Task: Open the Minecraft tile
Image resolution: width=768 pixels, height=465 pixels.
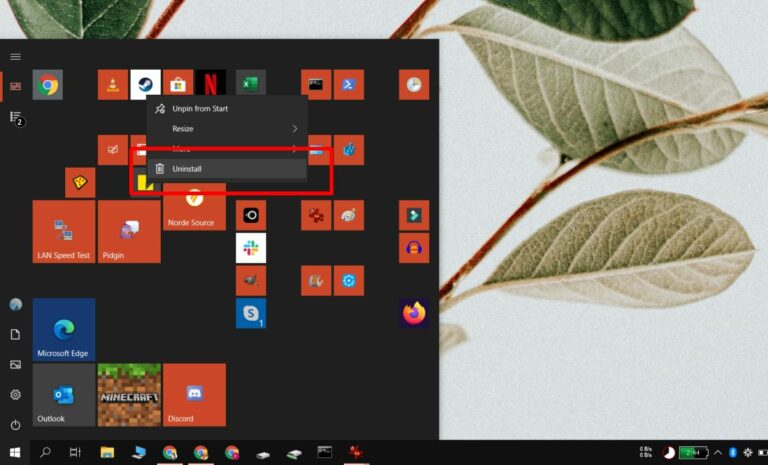Action: click(129, 395)
